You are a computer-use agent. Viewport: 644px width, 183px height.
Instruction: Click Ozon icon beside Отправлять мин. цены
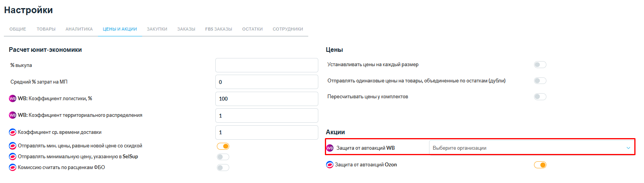[12, 146]
